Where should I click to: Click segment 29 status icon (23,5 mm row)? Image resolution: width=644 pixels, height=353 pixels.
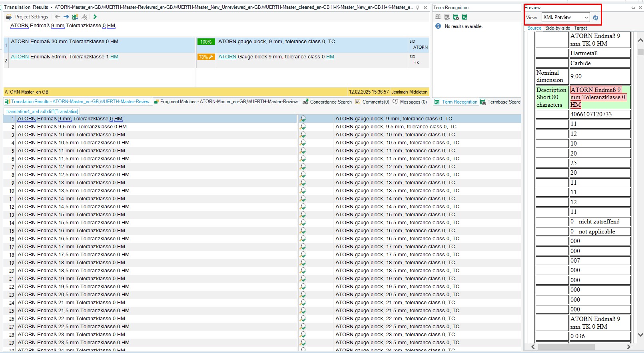(303, 343)
